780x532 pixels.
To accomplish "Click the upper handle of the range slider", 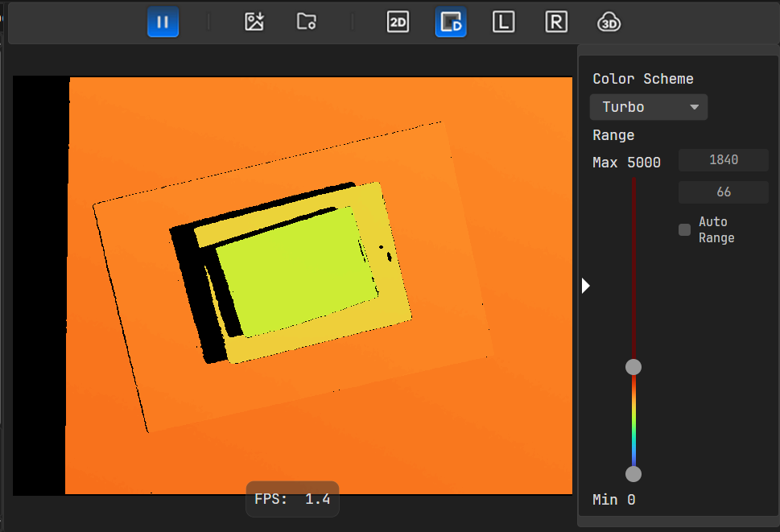I will pos(633,367).
